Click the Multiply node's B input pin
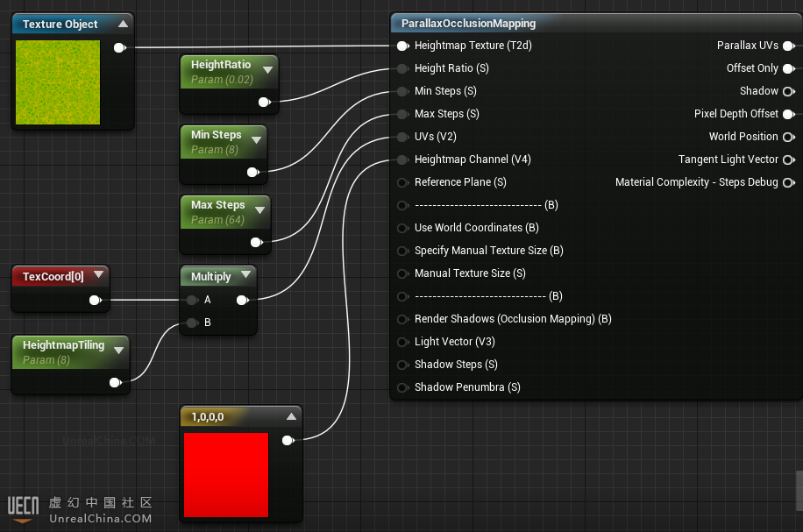The width and height of the screenshot is (803, 532). coord(192,323)
